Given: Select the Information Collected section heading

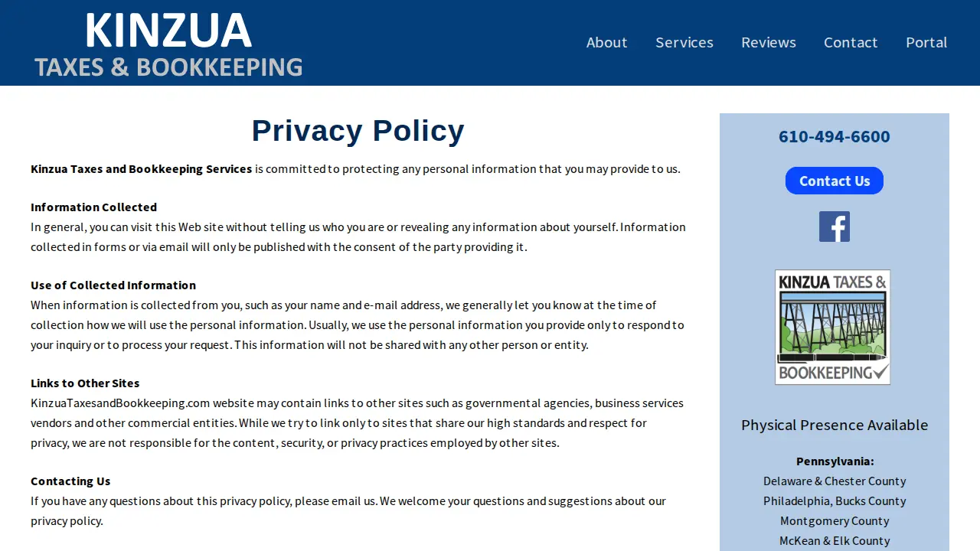Looking at the screenshot, I should (x=93, y=207).
